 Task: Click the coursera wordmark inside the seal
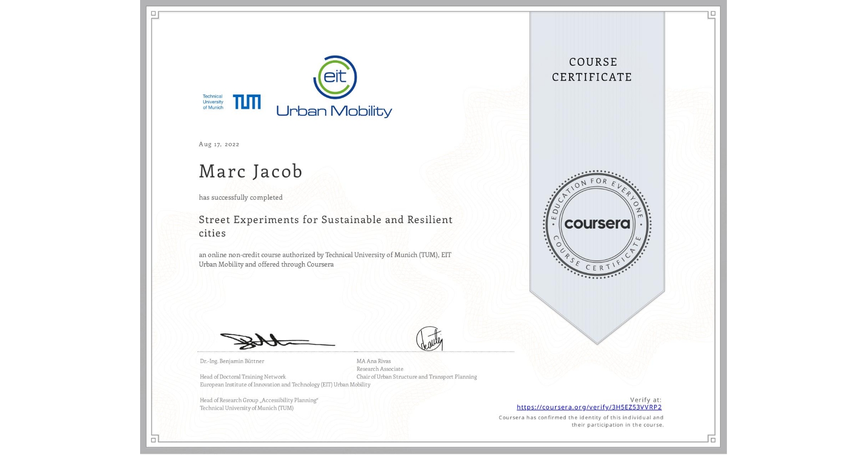[x=597, y=224]
